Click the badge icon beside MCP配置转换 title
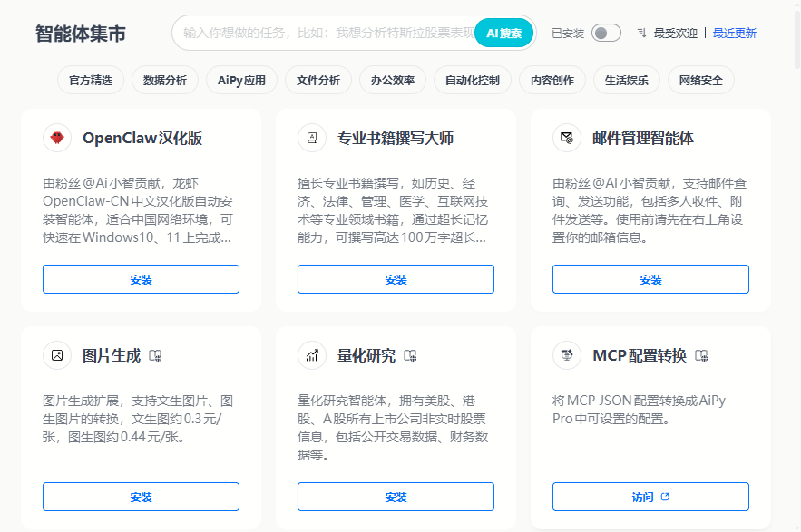801x532 pixels. pos(701,356)
